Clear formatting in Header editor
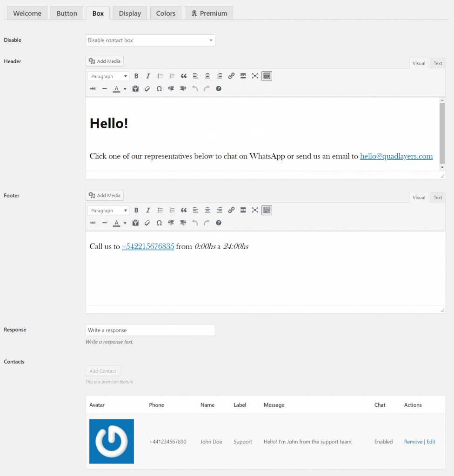The width and height of the screenshot is (454, 476). (x=147, y=89)
